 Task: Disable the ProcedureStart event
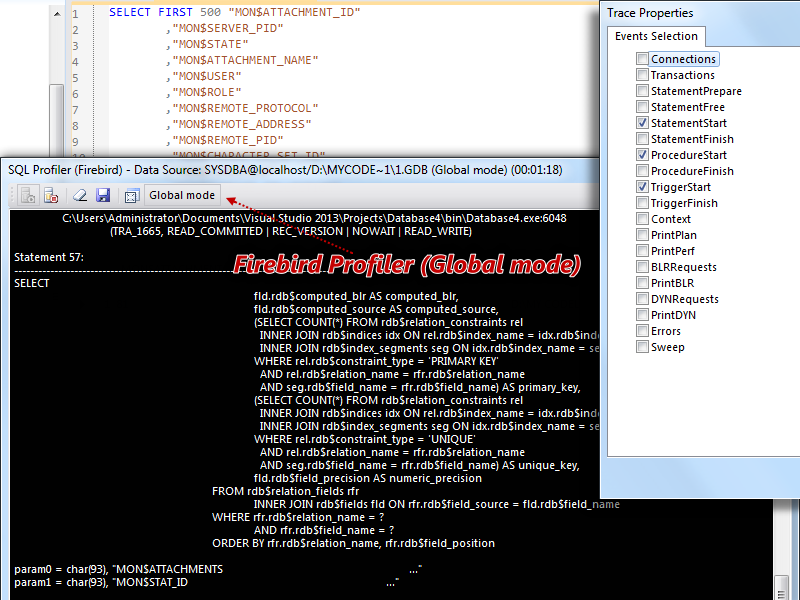642,155
